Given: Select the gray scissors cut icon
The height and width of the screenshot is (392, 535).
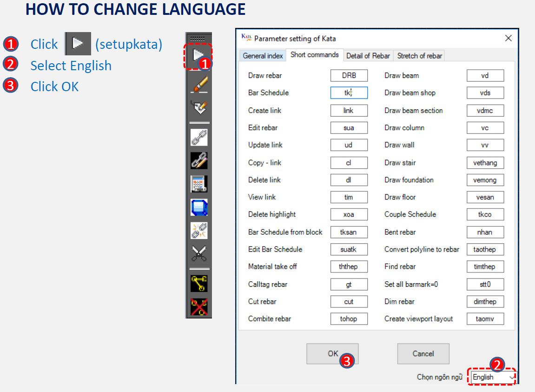Looking at the screenshot, I should [199, 254].
